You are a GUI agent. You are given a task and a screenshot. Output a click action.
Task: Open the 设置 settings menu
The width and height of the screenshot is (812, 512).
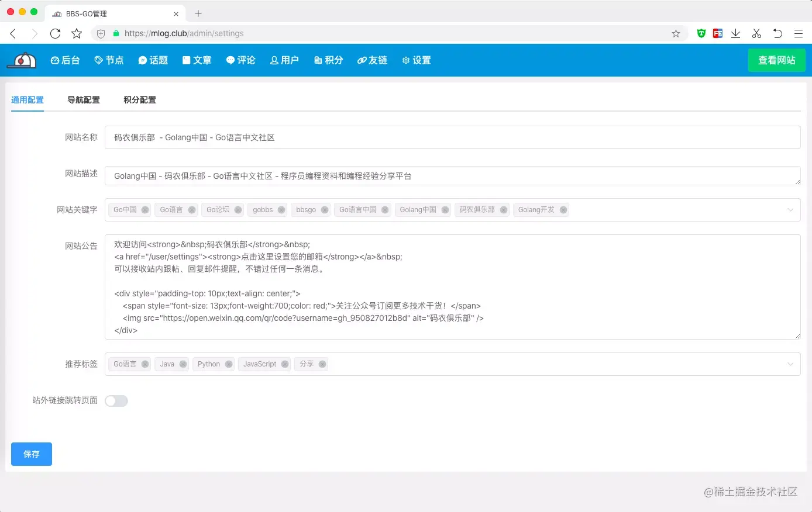click(x=417, y=60)
